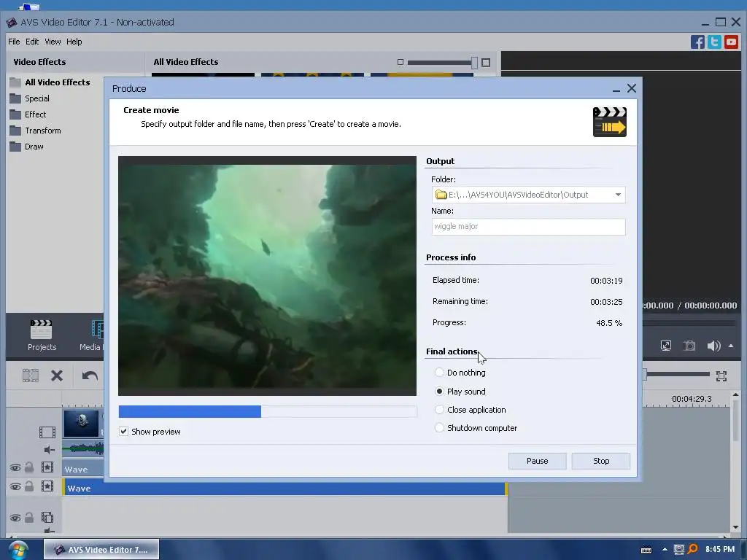Switch to large thumbnails icon

(485, 63)
